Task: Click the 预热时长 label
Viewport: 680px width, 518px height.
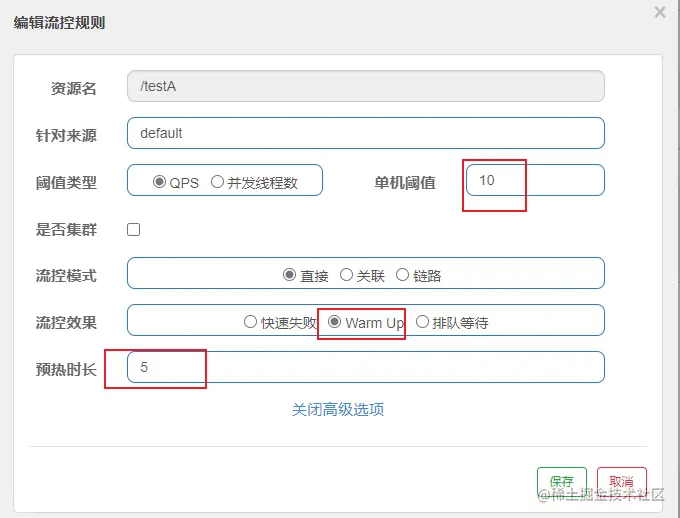Action: (x=66, y=370)
